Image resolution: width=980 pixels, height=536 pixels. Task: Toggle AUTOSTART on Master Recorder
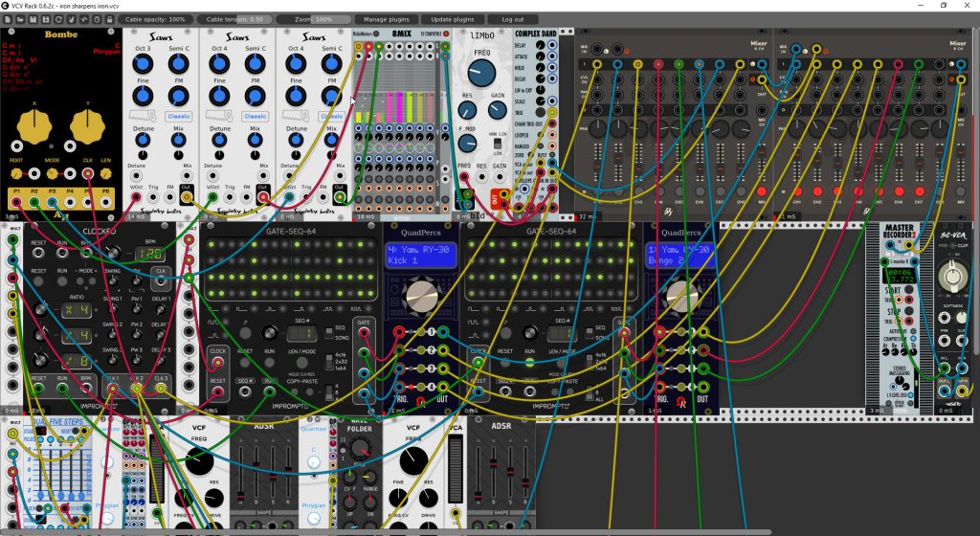[914, 331]
